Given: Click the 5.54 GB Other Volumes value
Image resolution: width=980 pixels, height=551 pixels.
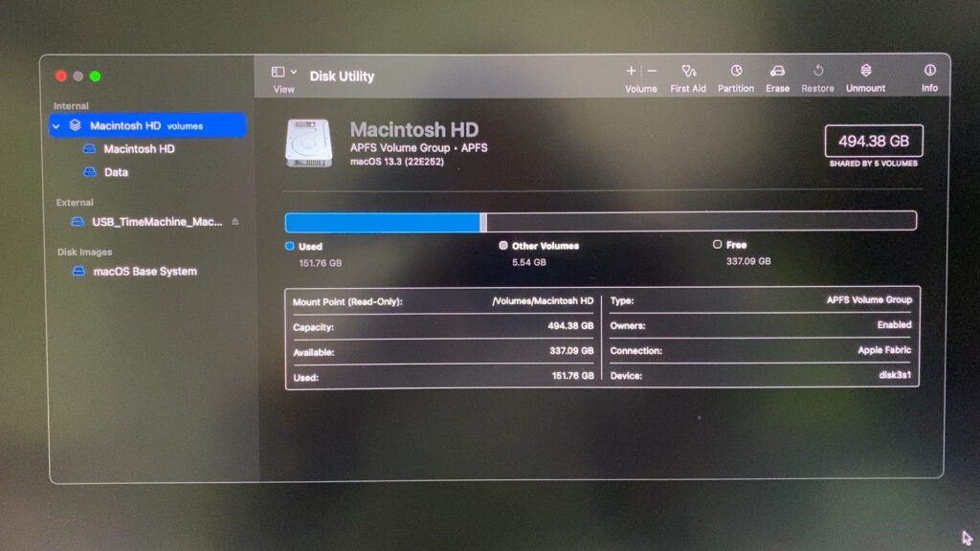Looking at the screenshot, I should 528,262.
